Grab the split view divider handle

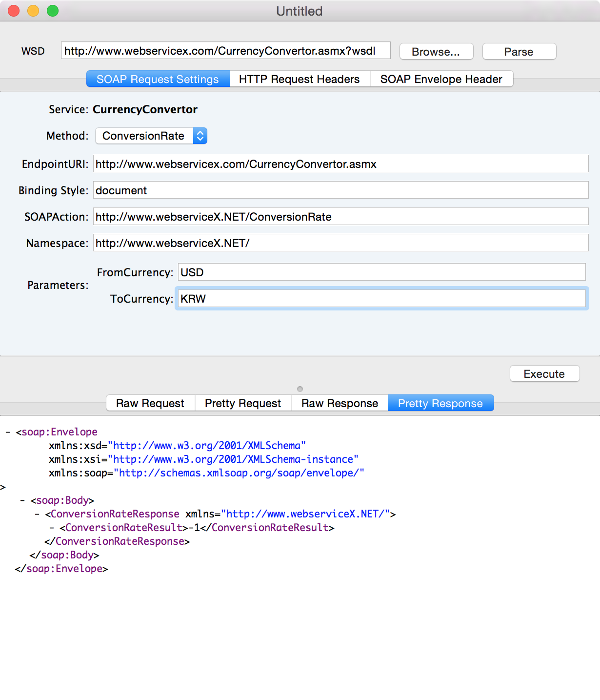pyautogui.click(x=300, y=389)
